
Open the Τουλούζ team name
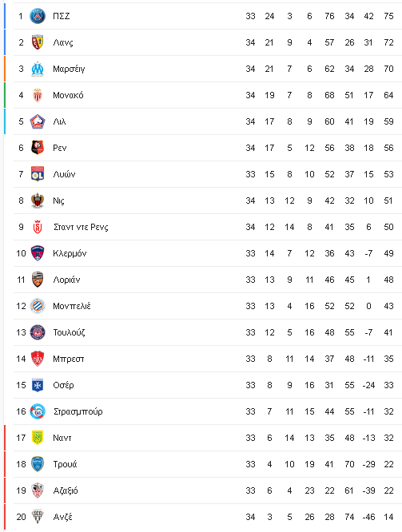[69, 332]
